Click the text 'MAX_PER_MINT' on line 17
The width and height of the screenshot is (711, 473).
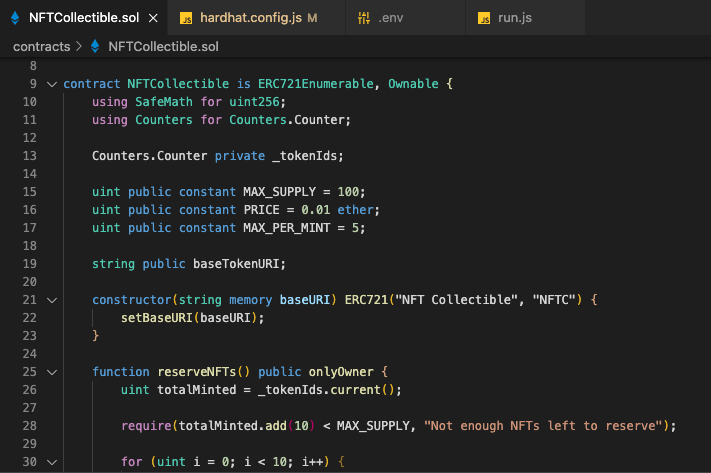287,228
